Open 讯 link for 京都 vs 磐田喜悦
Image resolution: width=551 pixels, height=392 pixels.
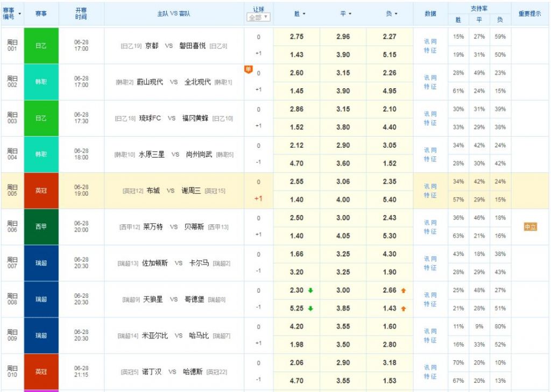click(427, 41)
